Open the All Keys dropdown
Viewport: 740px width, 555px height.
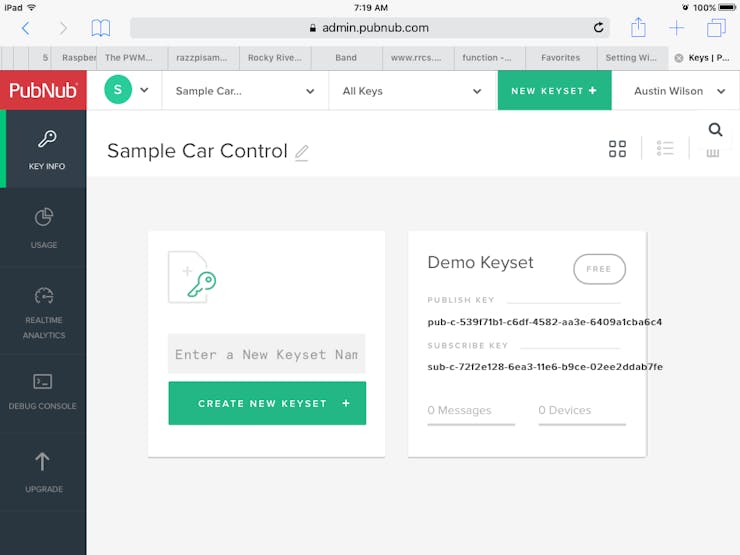click(x=412, y=91)
